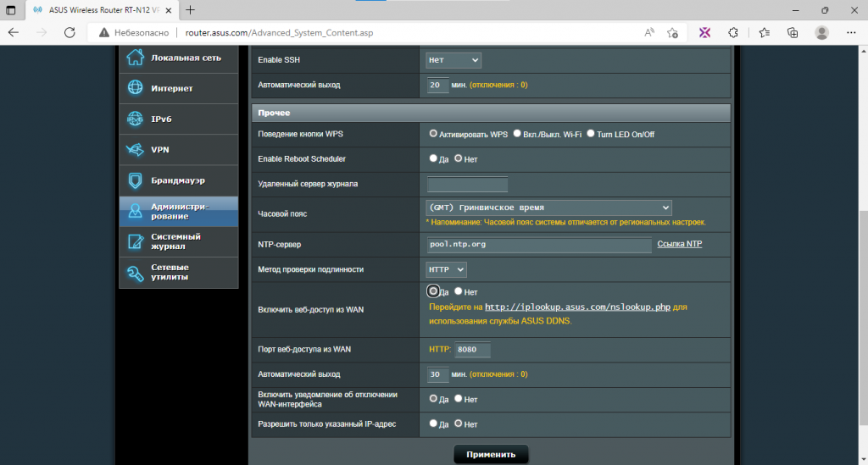
Task: Reload the page with refresh icon
Action: pos(70,33)
